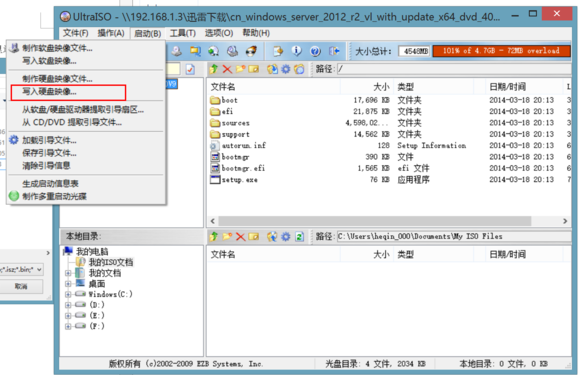Open the 文件(F) menu
Viewport: 580px width, 375px height.
point(75,33)
